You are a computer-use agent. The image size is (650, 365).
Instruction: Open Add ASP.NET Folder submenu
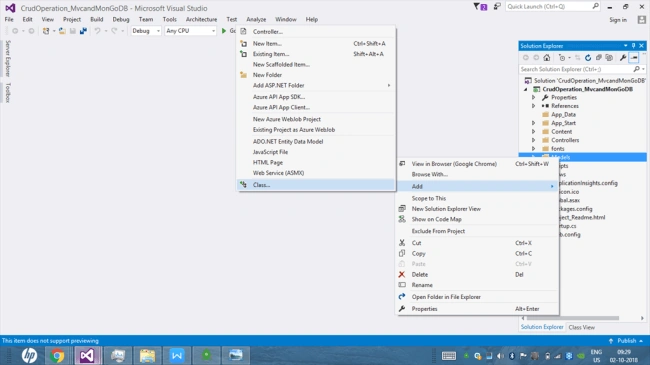click(x=316, y=85)
